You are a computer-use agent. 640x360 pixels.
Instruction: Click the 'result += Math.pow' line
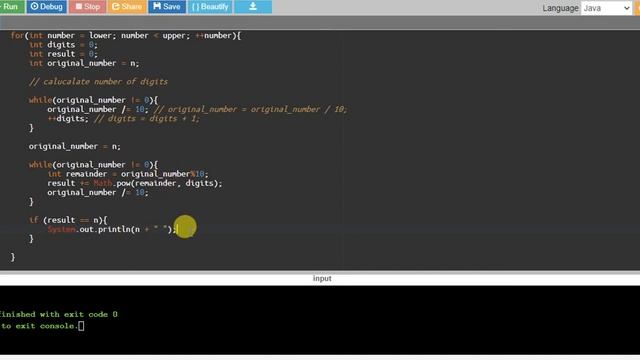(135, 183)
